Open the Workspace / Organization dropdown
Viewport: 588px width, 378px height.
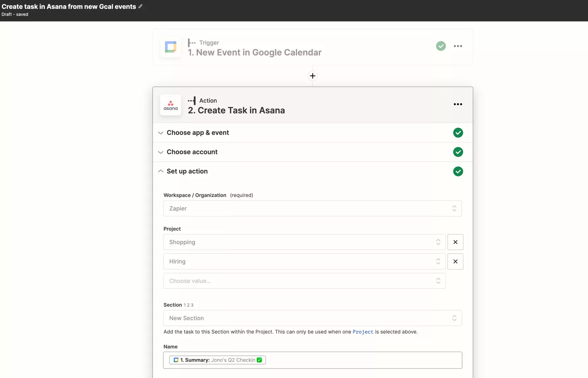(x=312, y=209)
